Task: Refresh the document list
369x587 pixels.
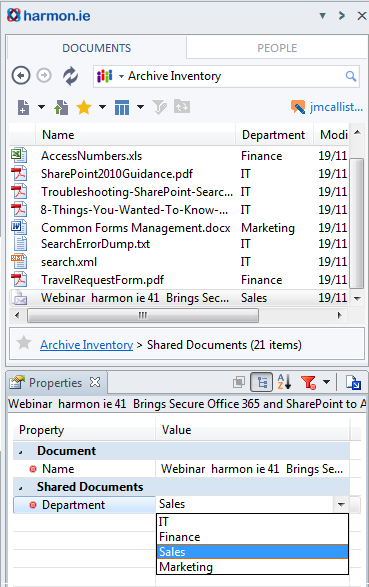Action: point(70,76)
